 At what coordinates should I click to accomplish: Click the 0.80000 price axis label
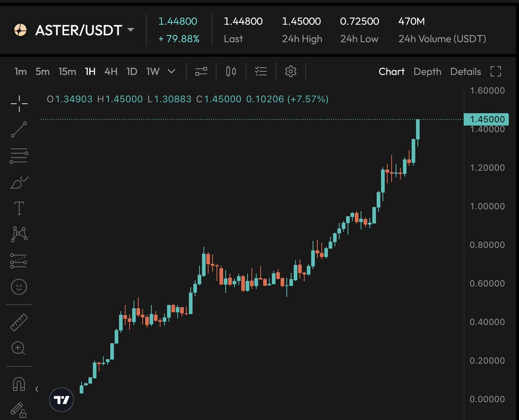pos(487,245)
